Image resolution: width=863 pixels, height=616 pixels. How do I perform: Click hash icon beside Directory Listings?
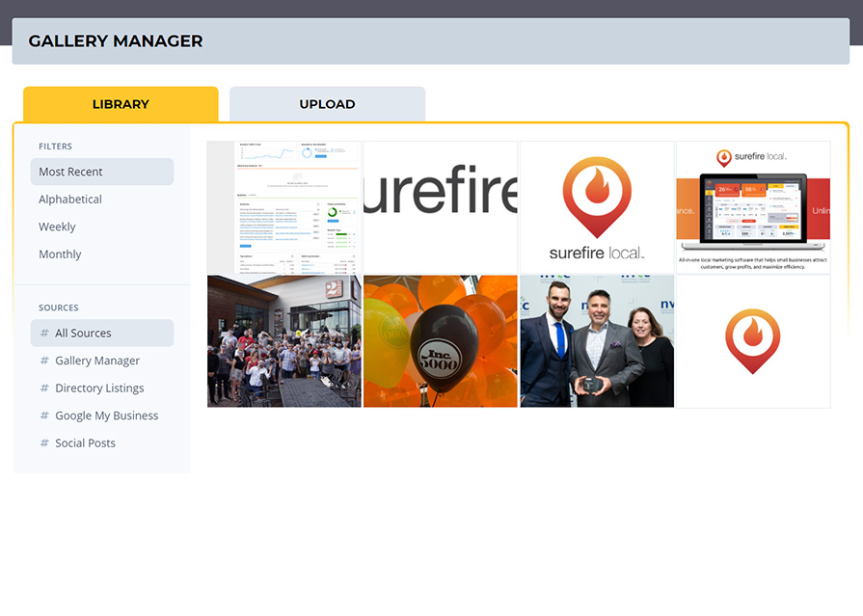click(x=44, y=388)
